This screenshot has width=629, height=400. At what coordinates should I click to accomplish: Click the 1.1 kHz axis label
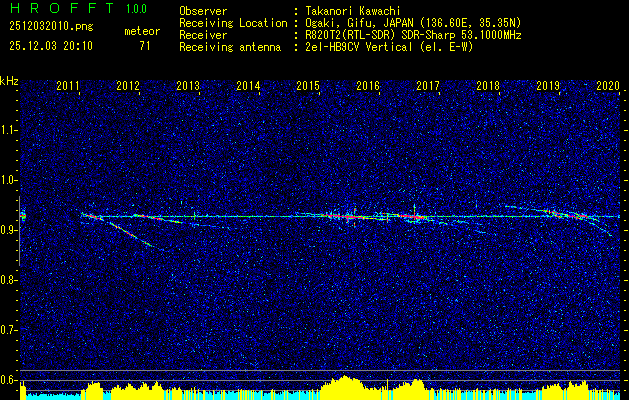tap(9, 130)
